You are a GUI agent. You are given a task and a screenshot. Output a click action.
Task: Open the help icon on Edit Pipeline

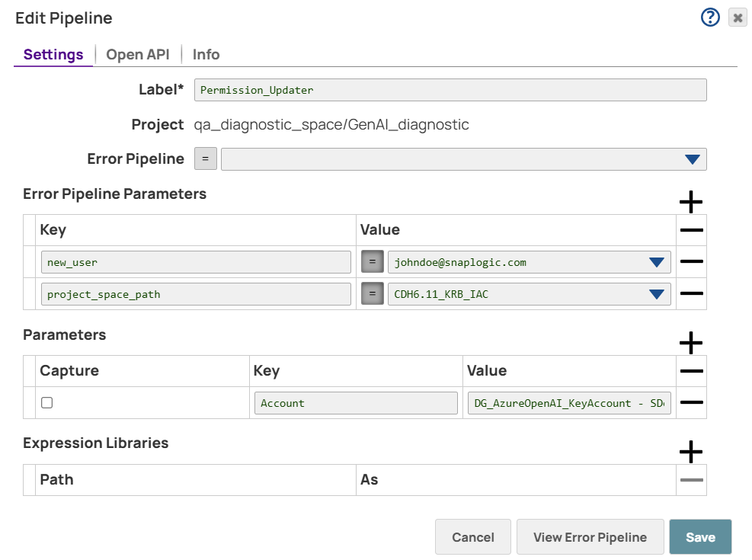click(709, 17)
